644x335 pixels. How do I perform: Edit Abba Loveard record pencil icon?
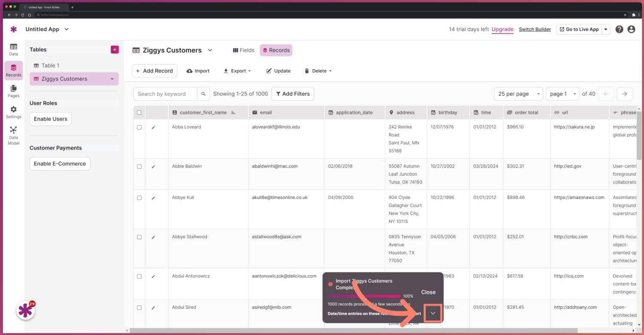(153, 127)
